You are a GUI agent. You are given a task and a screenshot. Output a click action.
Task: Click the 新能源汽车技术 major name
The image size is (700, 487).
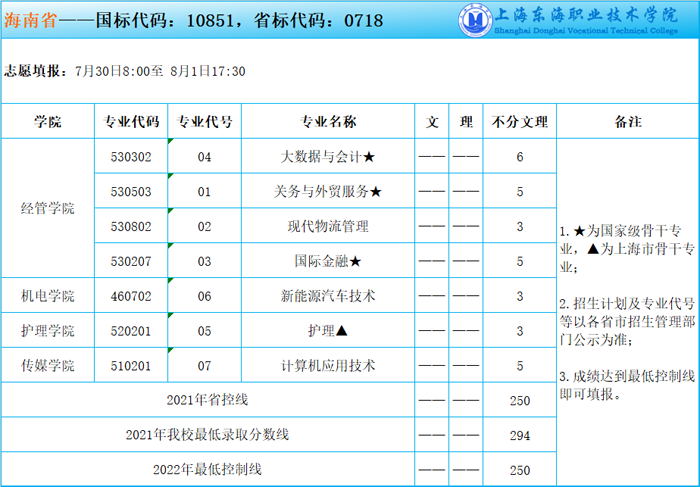[328, 296]
